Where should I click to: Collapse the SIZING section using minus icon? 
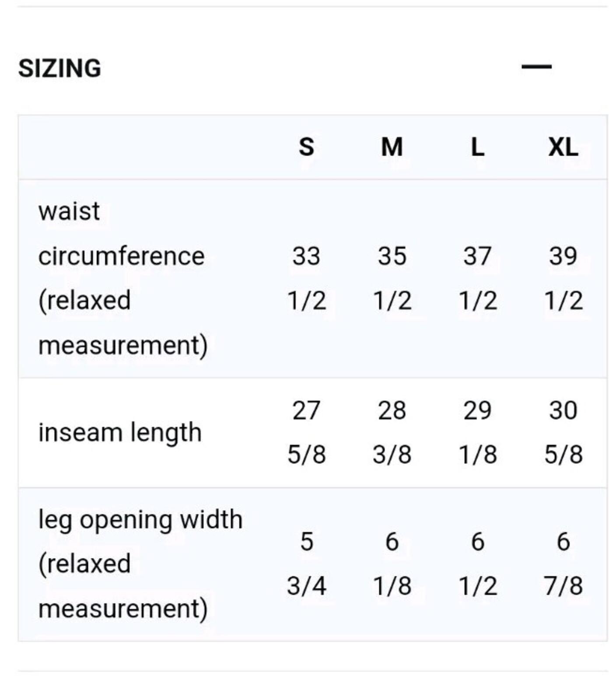[536, 67]
